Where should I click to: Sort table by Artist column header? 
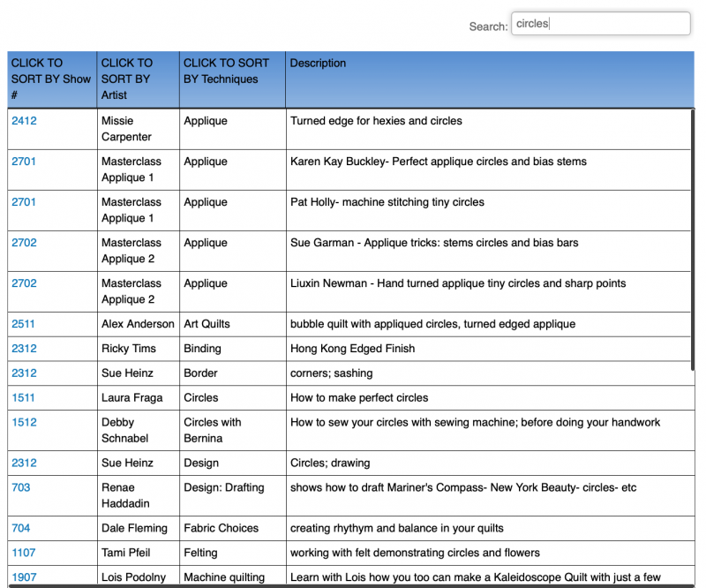pos(127,79)
